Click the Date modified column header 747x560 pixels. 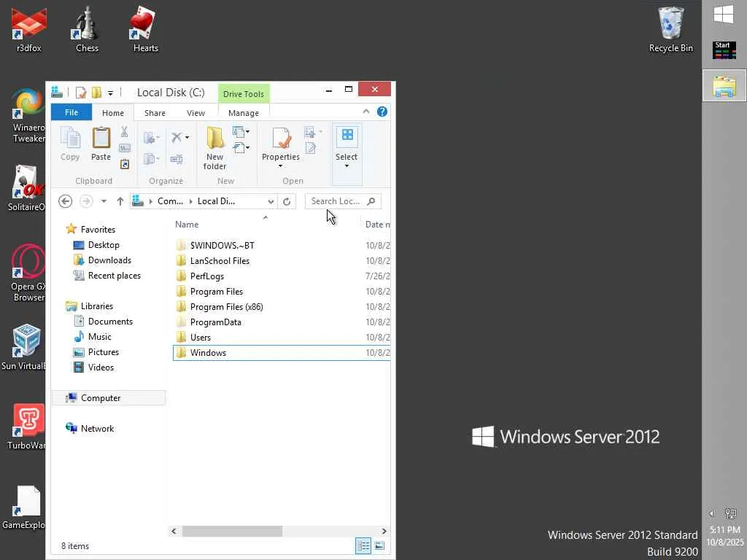[x=377, y=225]
